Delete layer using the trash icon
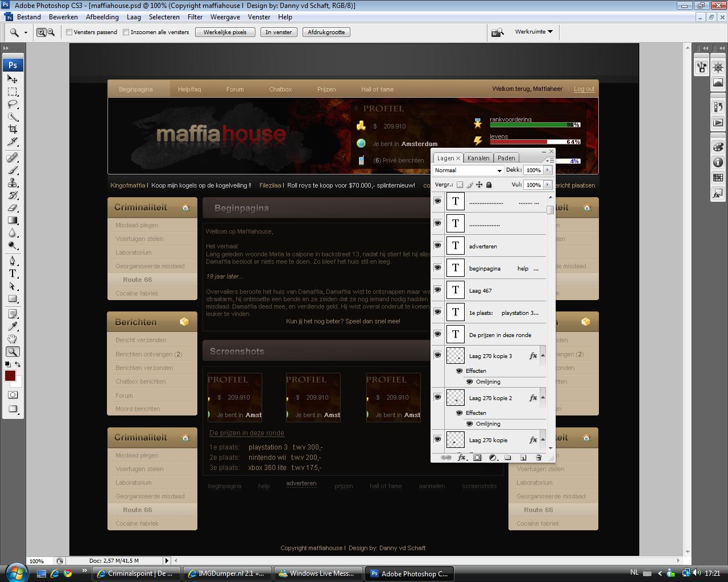Screen dimensions: 728x582 click(x=538, y=458)
